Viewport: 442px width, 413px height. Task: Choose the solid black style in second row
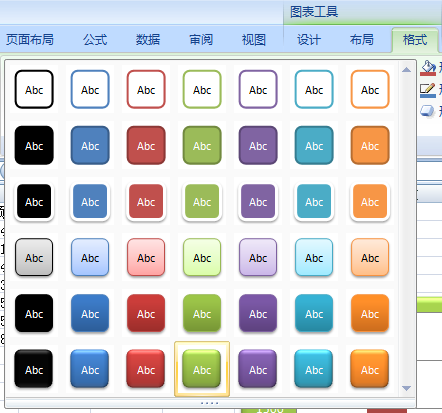(x=34, y=145)
